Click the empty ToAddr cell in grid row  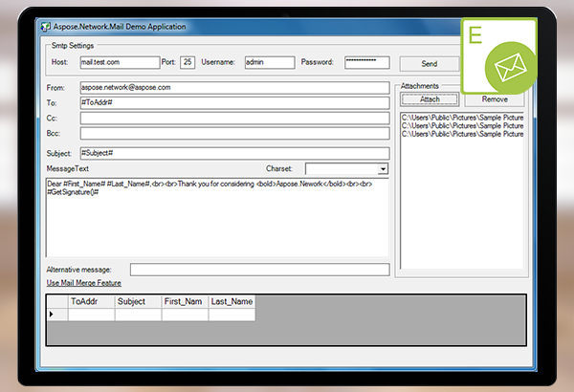pos(91,315)
